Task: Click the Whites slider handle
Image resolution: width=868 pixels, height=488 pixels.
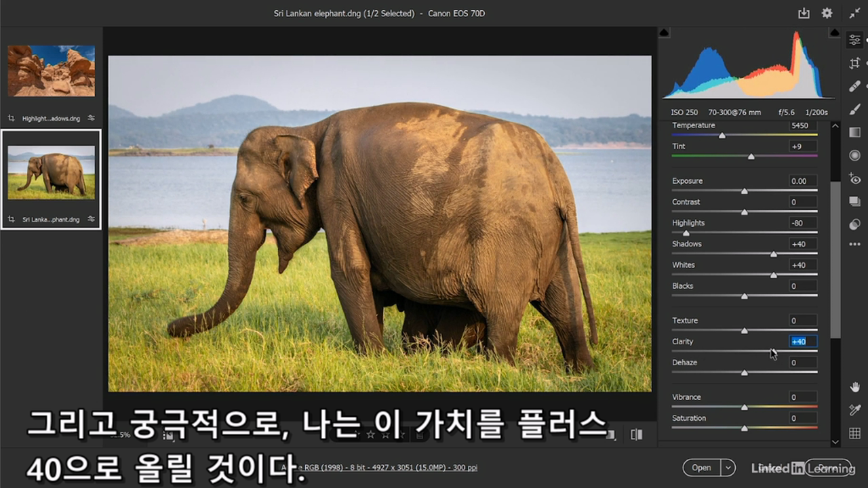Action: [x=774, y=275]
